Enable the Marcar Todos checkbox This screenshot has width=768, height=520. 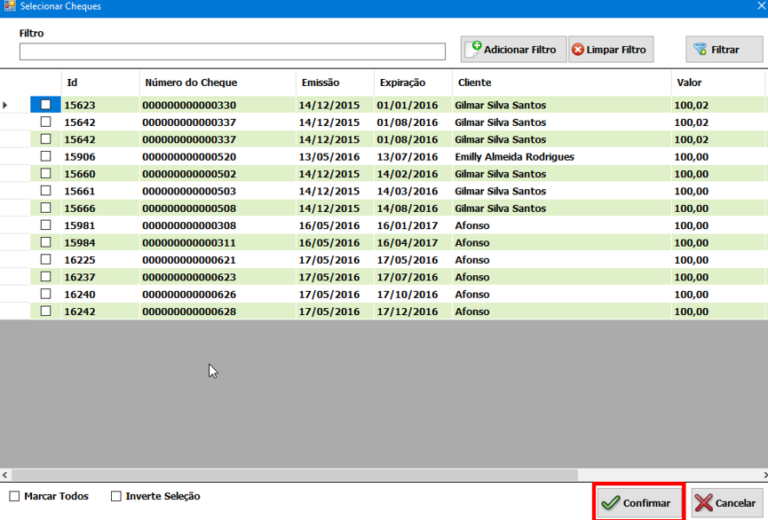(14, 496)
